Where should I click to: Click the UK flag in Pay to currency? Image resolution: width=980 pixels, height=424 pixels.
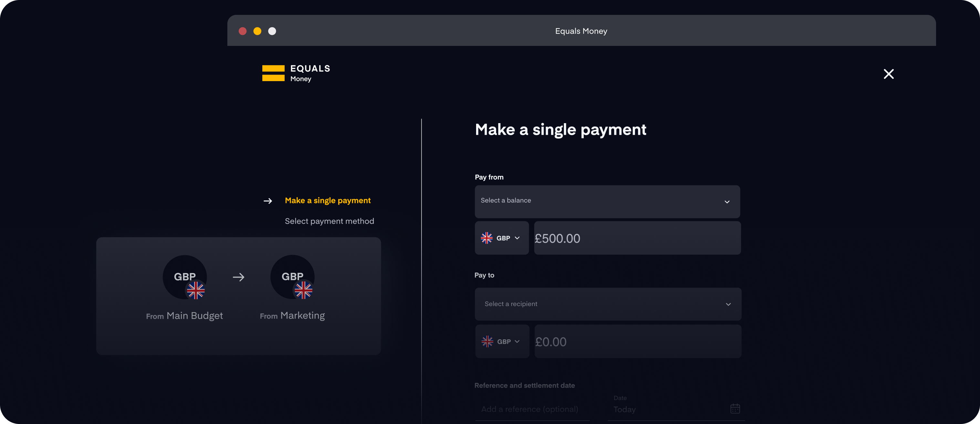[487, 341]
